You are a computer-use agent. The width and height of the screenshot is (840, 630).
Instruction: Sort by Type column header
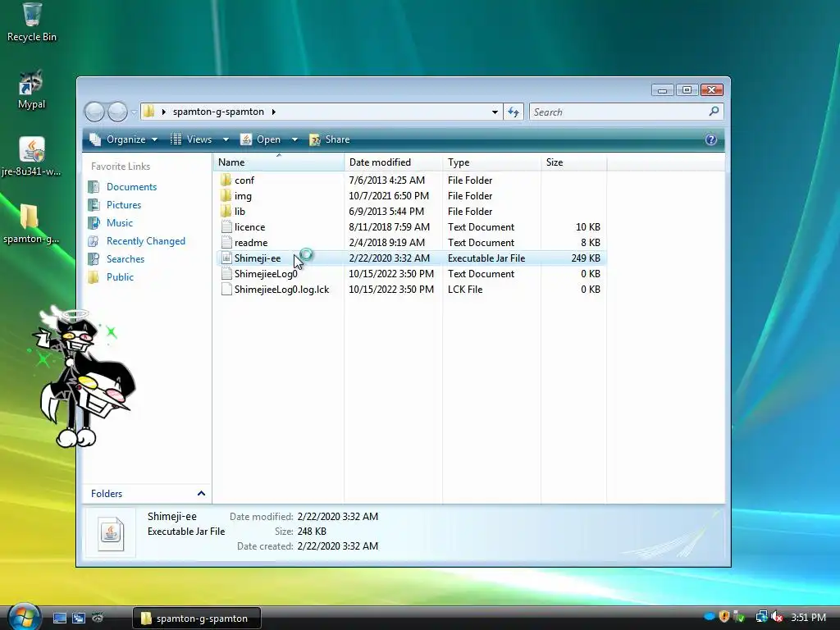[x=492, y=162]
